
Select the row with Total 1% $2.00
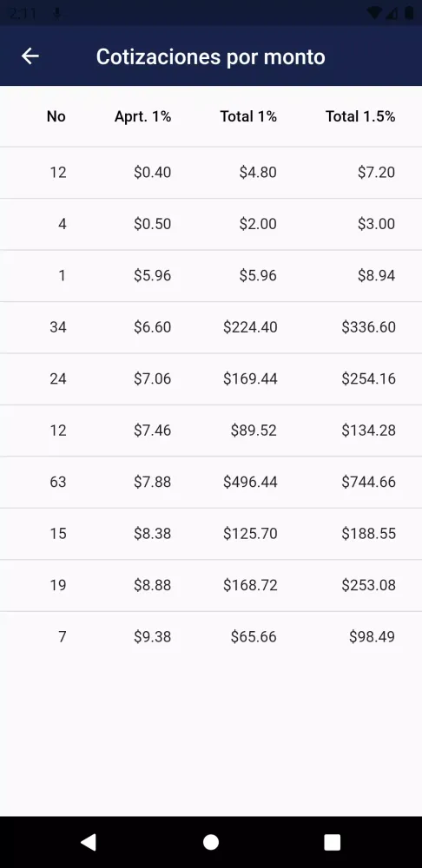[211, 224]
